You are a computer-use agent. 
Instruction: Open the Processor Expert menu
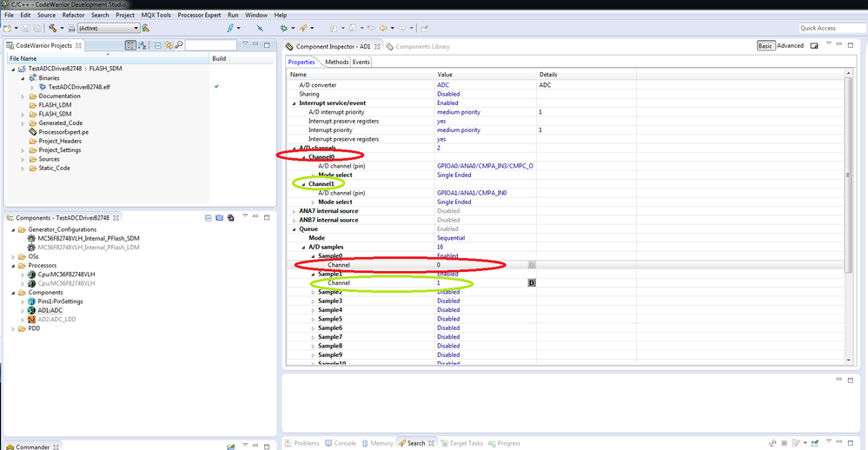pos(199,15)
